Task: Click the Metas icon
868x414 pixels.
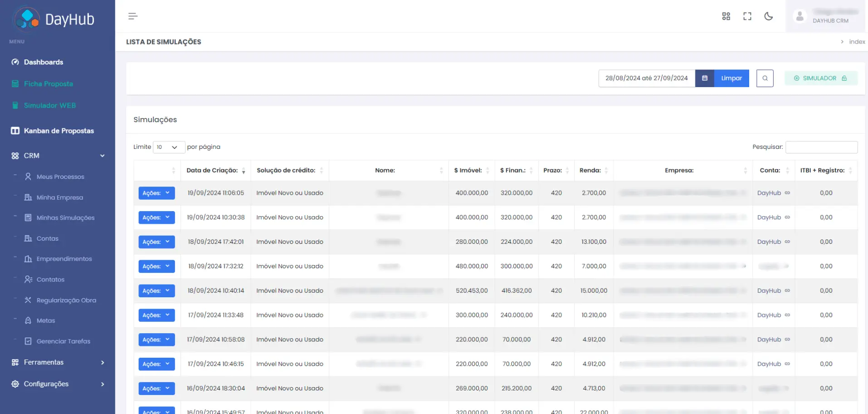Action: 28,320
